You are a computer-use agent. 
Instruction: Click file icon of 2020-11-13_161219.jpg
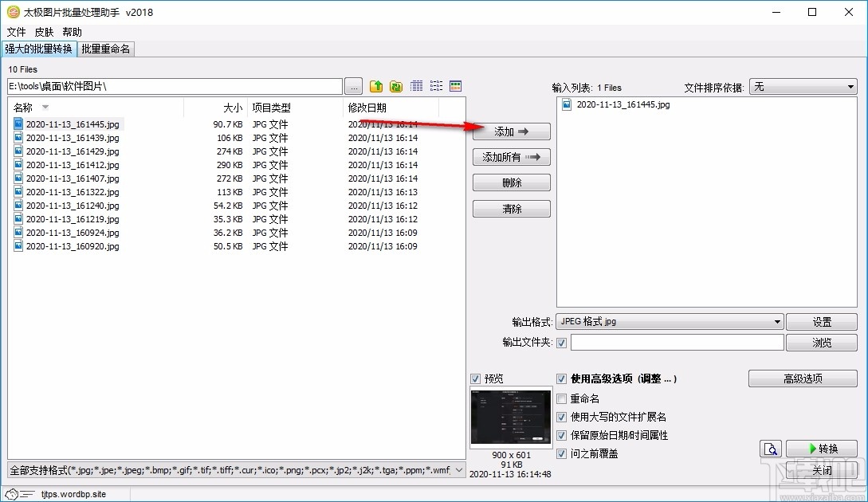(x=18, y=218)
